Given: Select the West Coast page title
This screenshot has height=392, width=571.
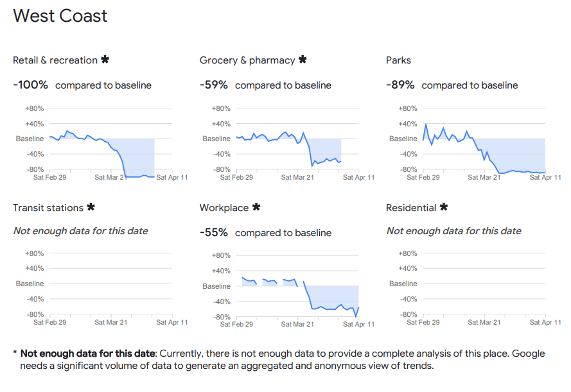Looking at the screenshot, I should [x=60, y=16].
